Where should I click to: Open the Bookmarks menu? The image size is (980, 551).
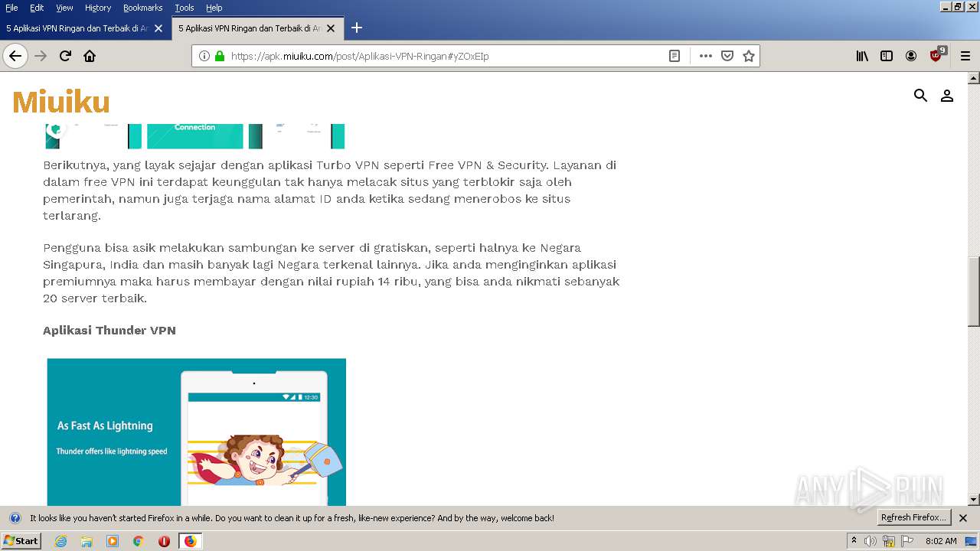[142, 8]
